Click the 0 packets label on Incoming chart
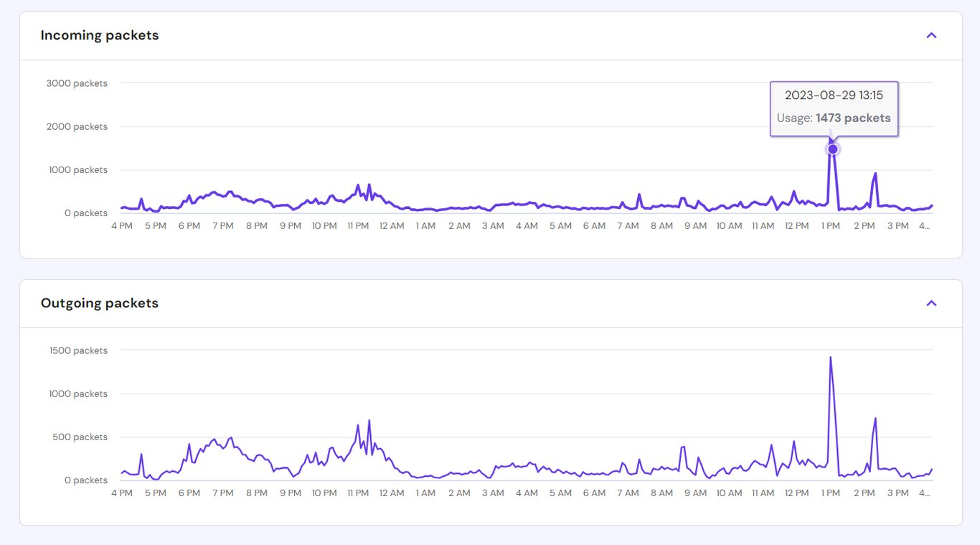This screenshot has height=545, width=980. (86, 213)
